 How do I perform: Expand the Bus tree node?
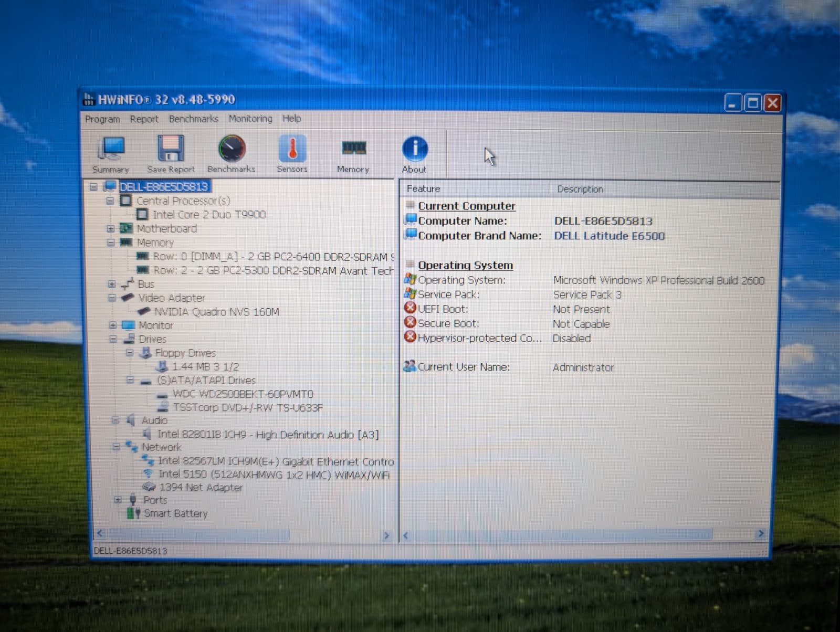pos(111,284)
